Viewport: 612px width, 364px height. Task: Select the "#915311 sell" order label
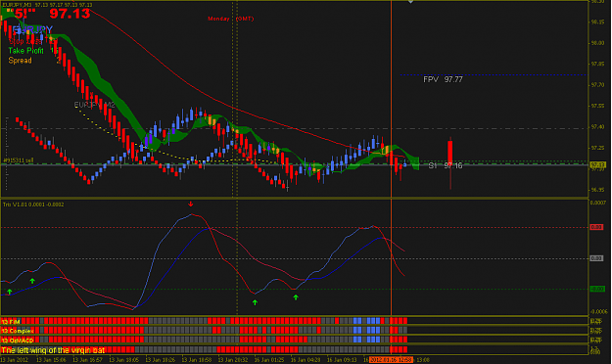point(19,160)
